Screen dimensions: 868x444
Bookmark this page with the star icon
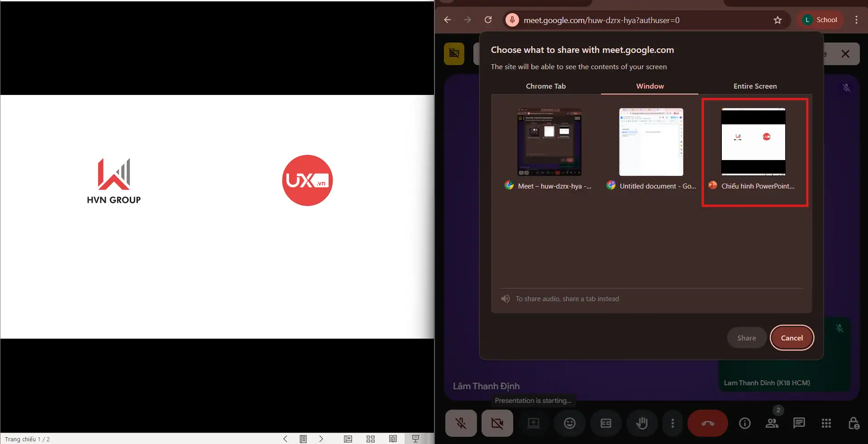(777, 20)
